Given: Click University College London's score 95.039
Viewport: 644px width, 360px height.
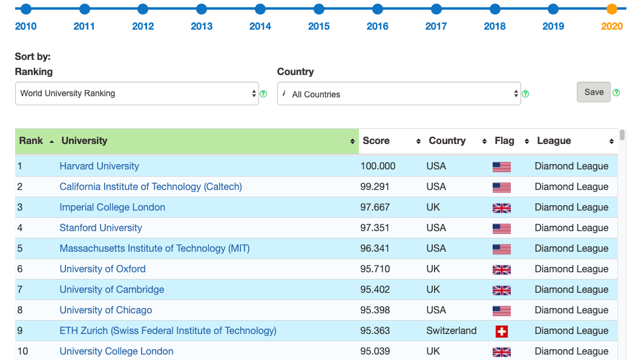Looking at the screenshot, I should (375, 351).
